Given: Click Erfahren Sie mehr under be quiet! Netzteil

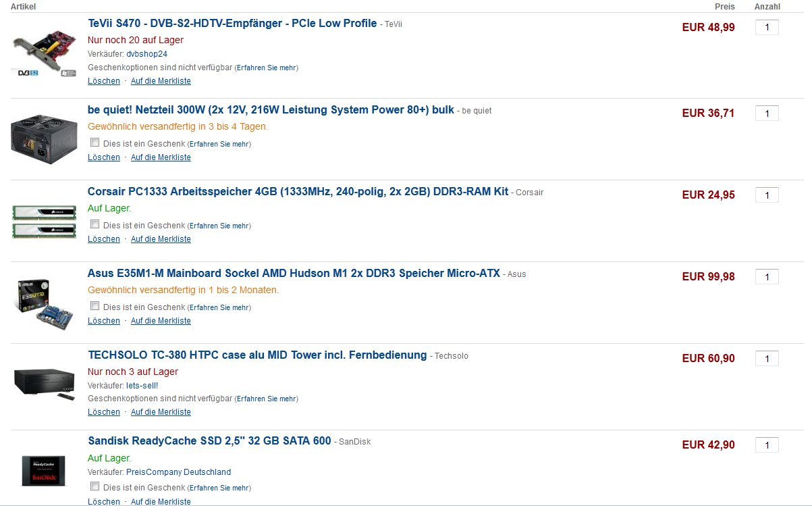Looking at the screenshot, I should 219,144.
